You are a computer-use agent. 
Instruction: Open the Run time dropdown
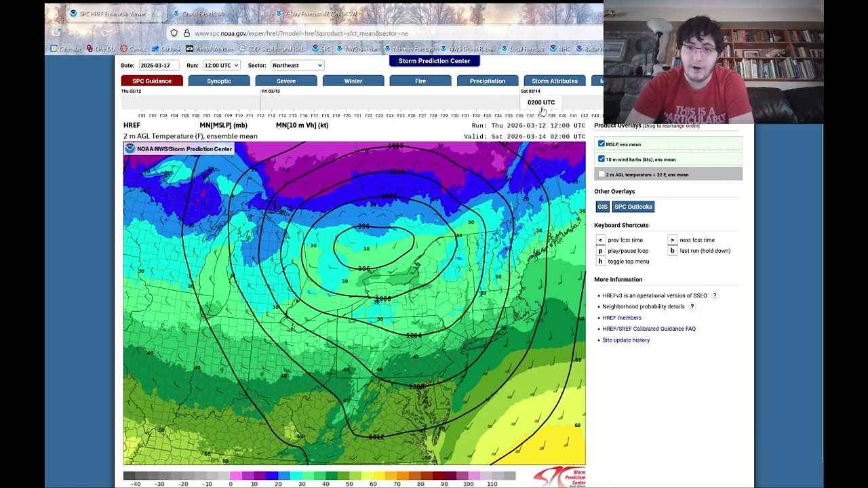[221, 65]
